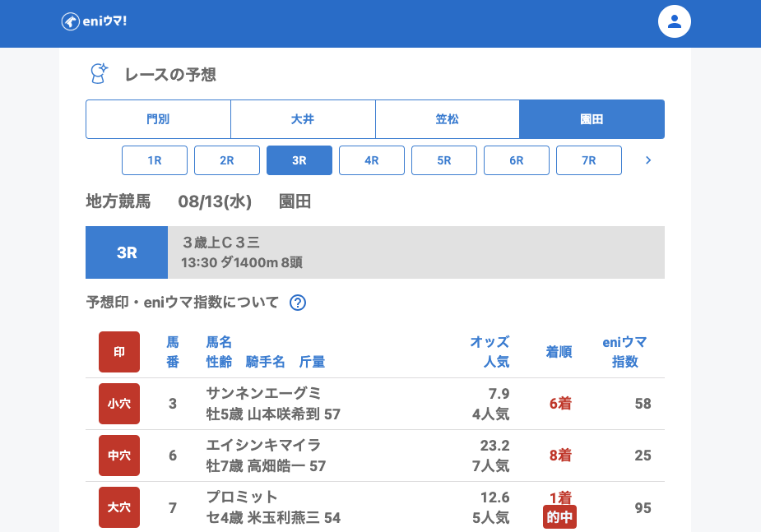Click the 小穴 prediction mark badge
This screenshot has width=761, height=532.
119,404
